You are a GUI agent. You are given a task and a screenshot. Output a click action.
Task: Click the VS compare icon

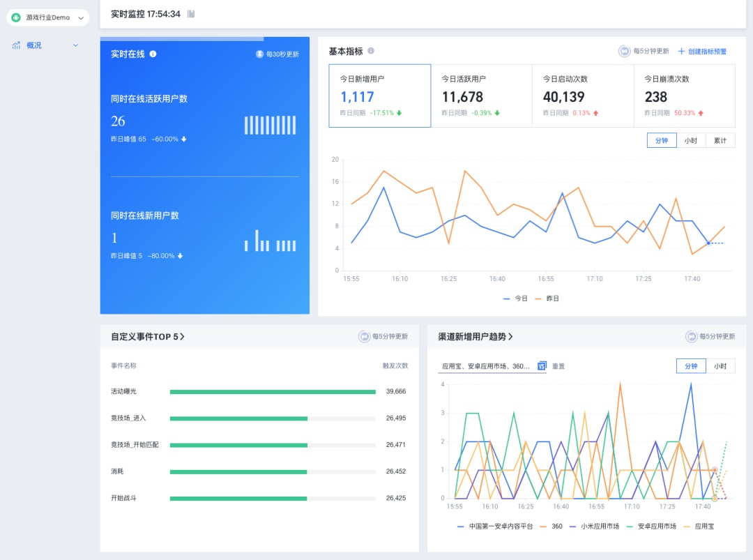pos(542,366)
